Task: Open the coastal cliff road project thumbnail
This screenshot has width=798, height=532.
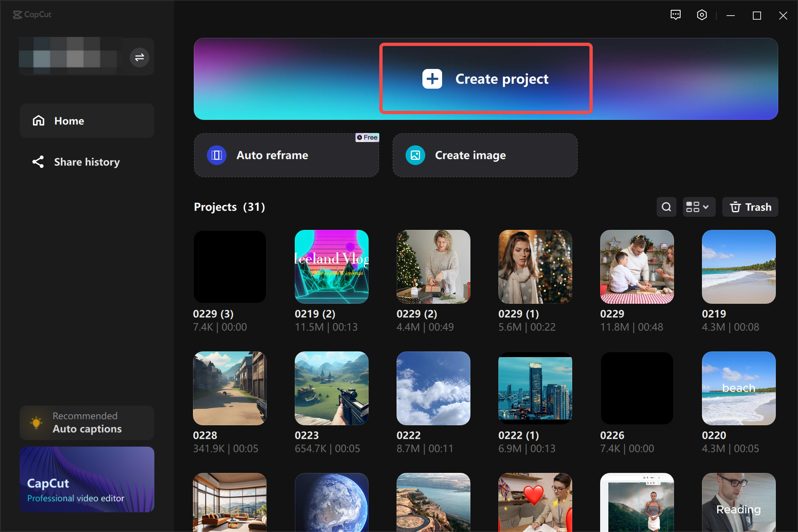Action: point(433,502)
